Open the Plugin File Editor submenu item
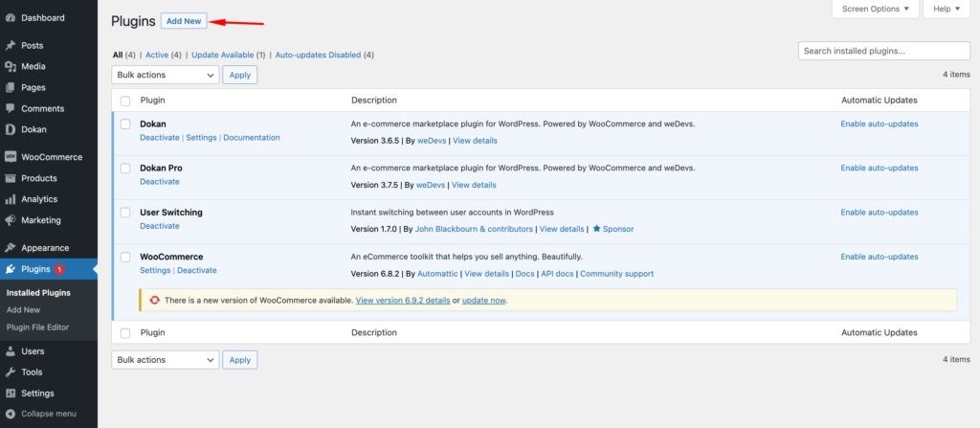This screenshot has height=428, width=980. point(37,327)
